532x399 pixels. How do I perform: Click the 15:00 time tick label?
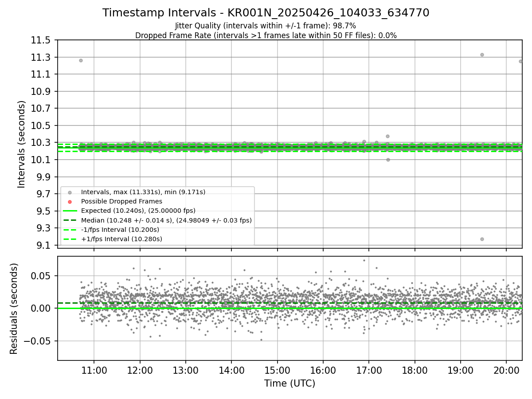tap(277, 371)
